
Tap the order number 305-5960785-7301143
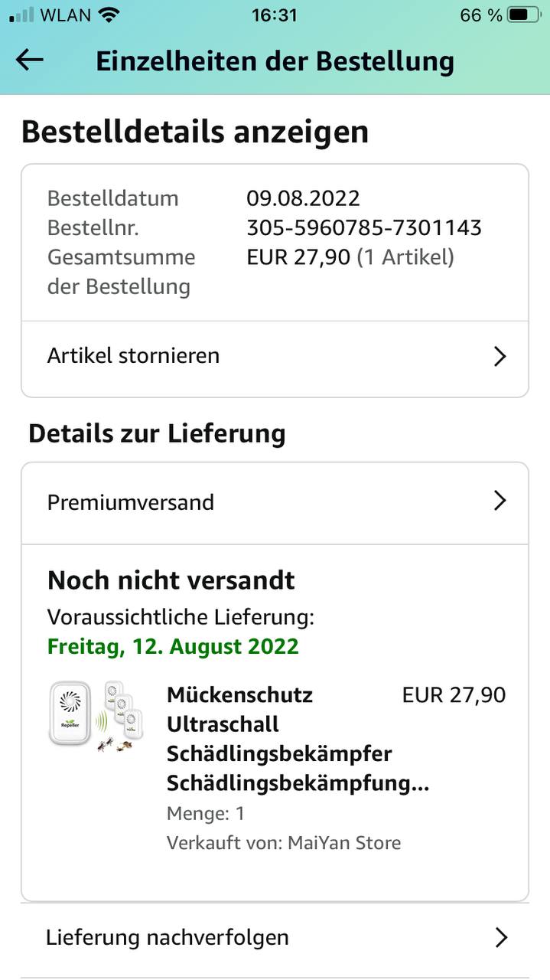tap(364, 227)
